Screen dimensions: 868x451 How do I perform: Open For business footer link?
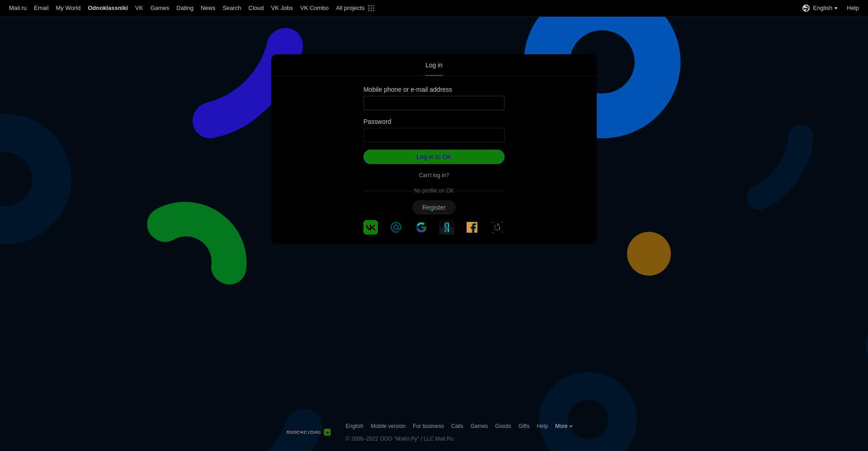[x=428, y=426]
